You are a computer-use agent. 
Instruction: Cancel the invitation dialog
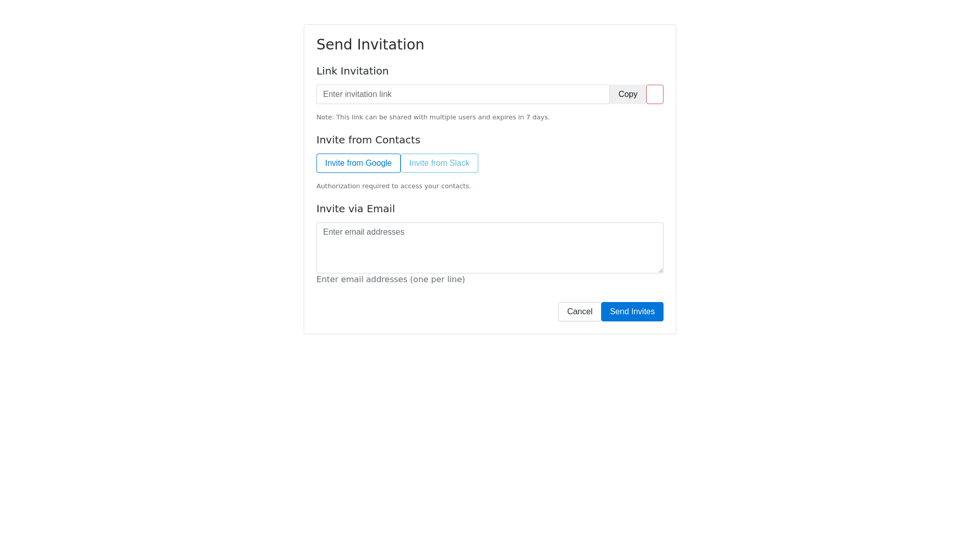tap(579, 312)
